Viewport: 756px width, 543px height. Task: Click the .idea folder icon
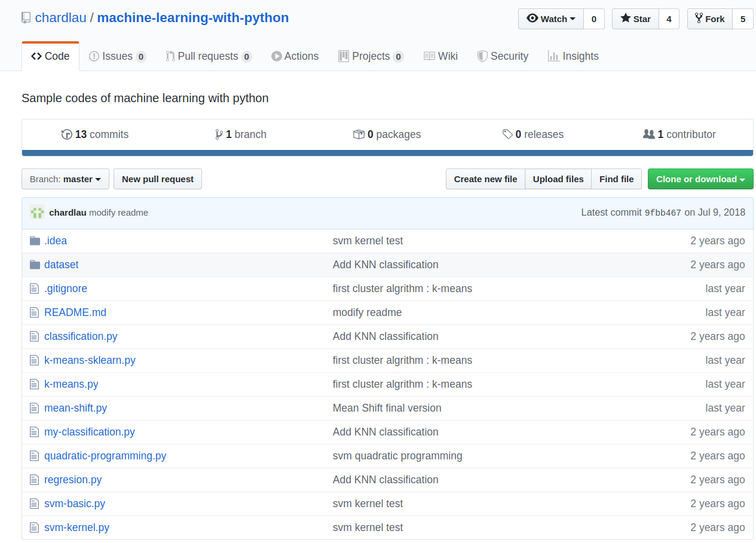35,241
